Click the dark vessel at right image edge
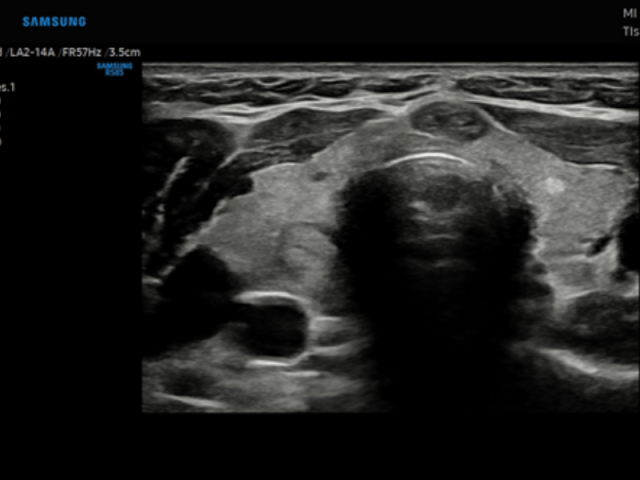The image size is (640, 480). [628, 245]
